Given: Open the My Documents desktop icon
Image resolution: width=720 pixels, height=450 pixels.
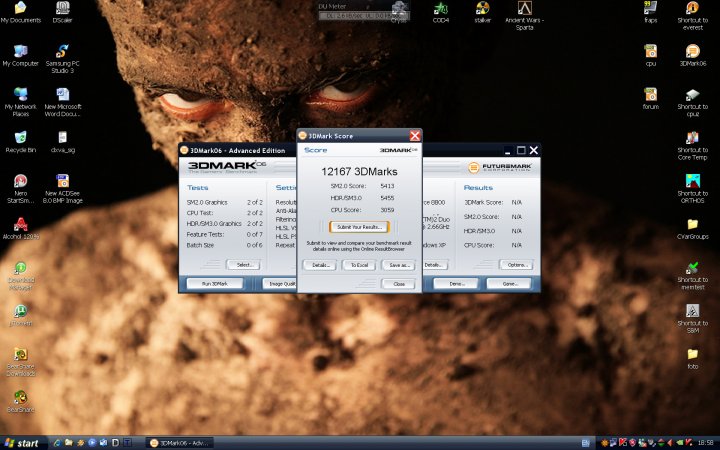Looking at the screenshot, I should pyautogui.click(x=21, y=12).
